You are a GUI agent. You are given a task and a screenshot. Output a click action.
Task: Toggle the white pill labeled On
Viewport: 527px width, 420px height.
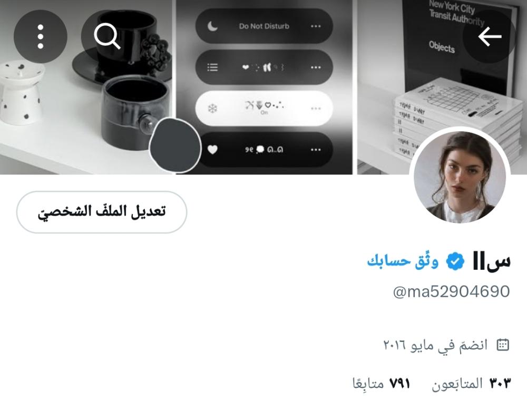[264, 109]
